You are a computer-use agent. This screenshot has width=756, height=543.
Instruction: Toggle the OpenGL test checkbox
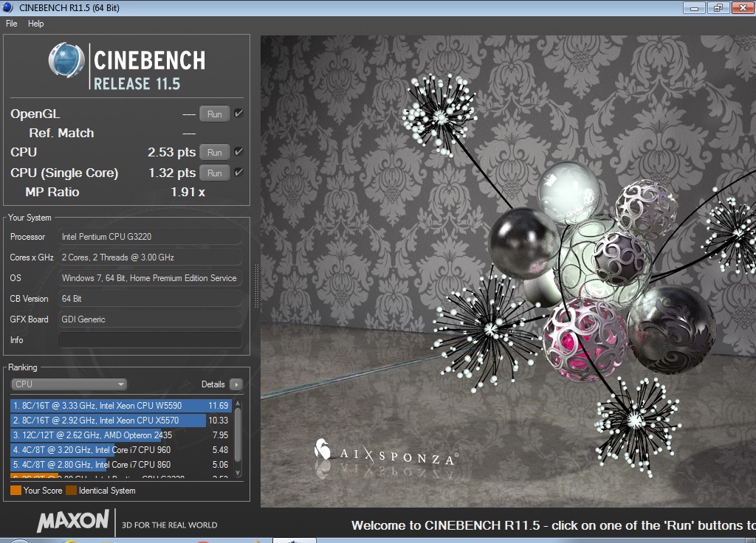[238, 114]
